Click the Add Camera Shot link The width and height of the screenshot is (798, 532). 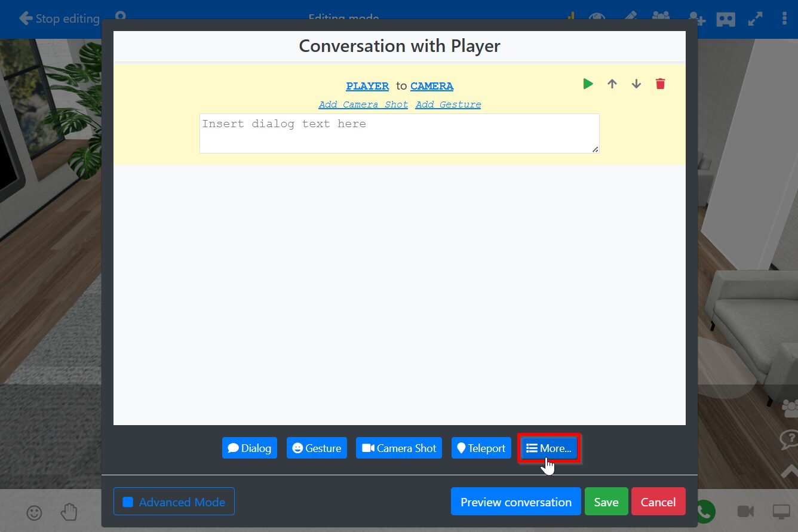pyautogui.click(x=363, y=104)
